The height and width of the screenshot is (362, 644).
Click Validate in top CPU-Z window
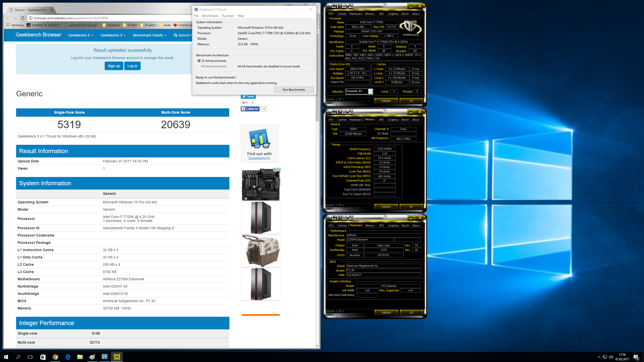point(386,101)
